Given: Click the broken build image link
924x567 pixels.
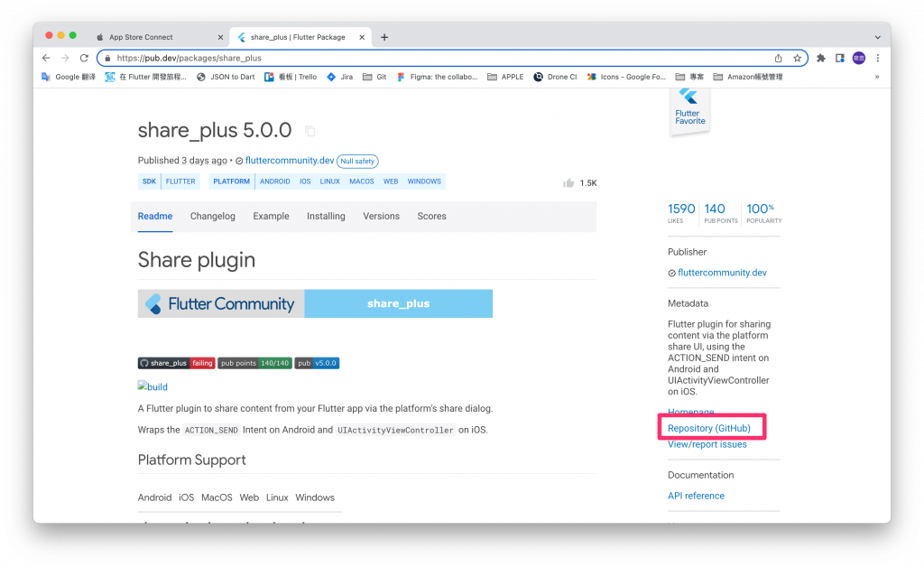Looking at the screenshot, I should [152, 386].
